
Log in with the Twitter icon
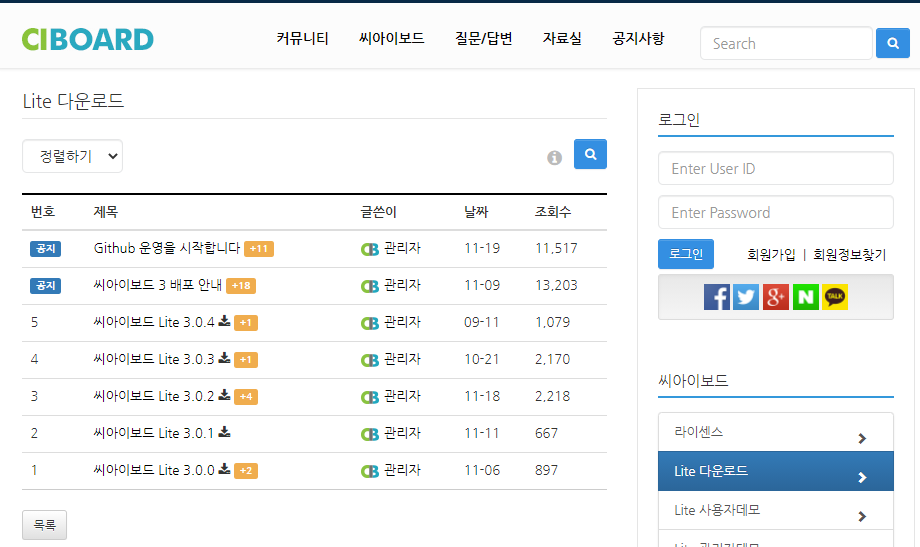click(x=746, y=297)
